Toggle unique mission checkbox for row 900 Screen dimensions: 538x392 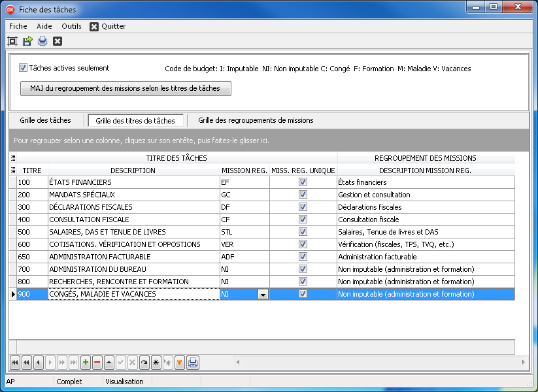click(303, 294)
